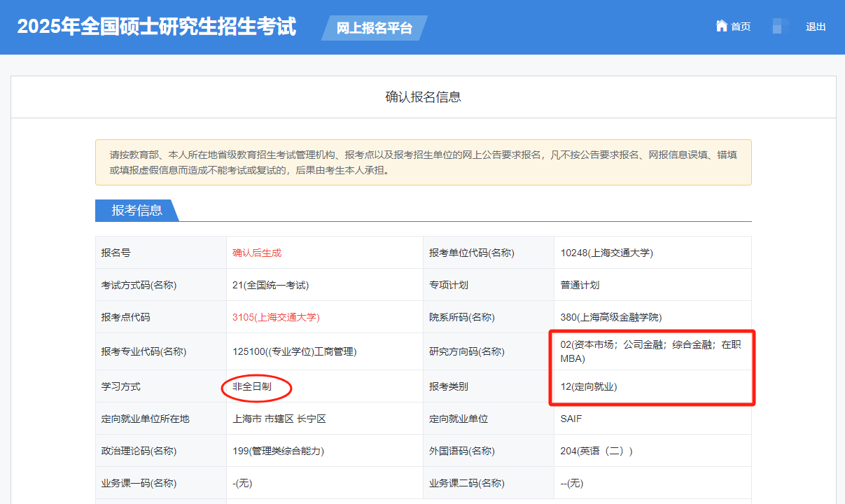This screenshot has height=504, width=845.
Task: Click the 204(英语（二）) value
Action: (596, 451)
